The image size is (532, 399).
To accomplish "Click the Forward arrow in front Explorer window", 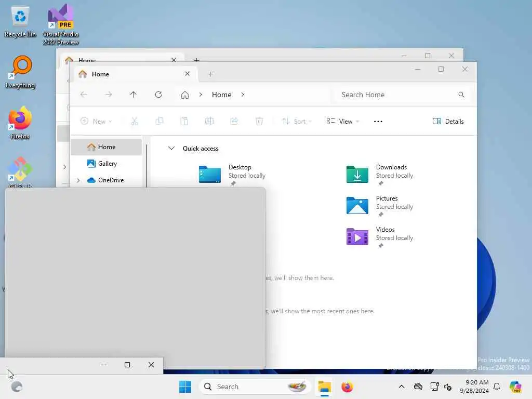I will pos(109,95).
